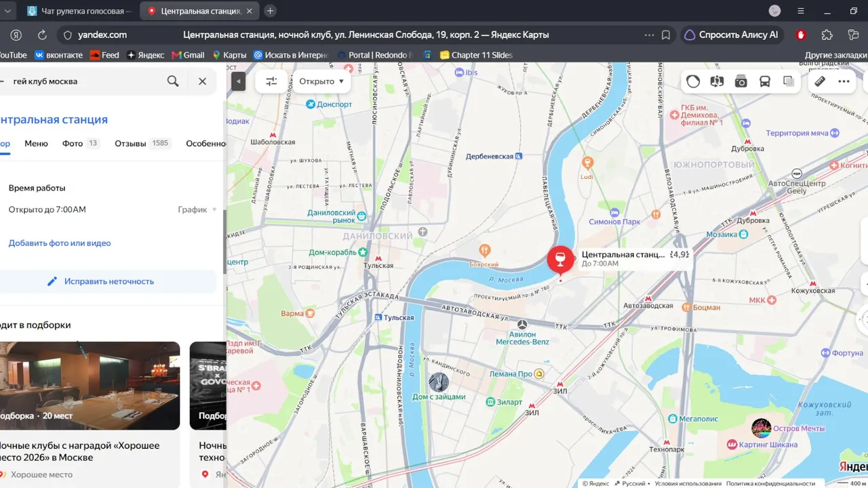Image resolution: width=868 pixels, height=488 pixels.
Task: Open the map filter settings icon
Action: [x=271, y=81]
